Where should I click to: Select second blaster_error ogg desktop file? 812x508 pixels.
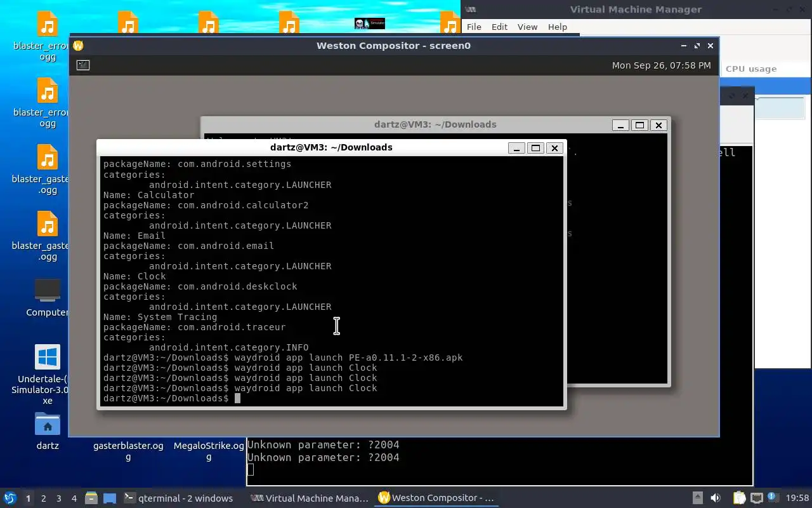pyautogui.click(x=48, y=103)
